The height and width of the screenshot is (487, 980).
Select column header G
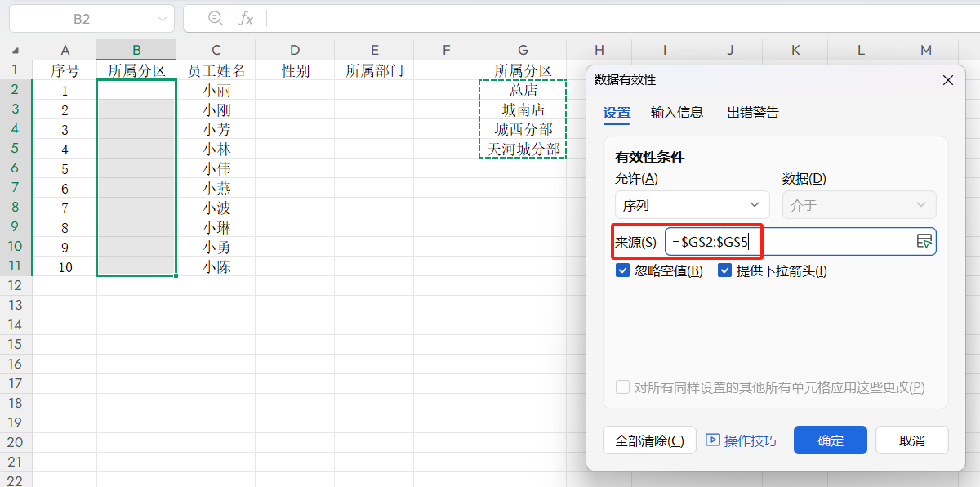coord(523,51)
